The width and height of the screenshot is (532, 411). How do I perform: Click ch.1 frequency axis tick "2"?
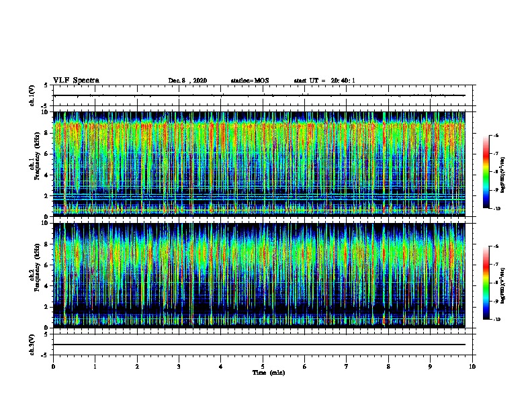46,196
